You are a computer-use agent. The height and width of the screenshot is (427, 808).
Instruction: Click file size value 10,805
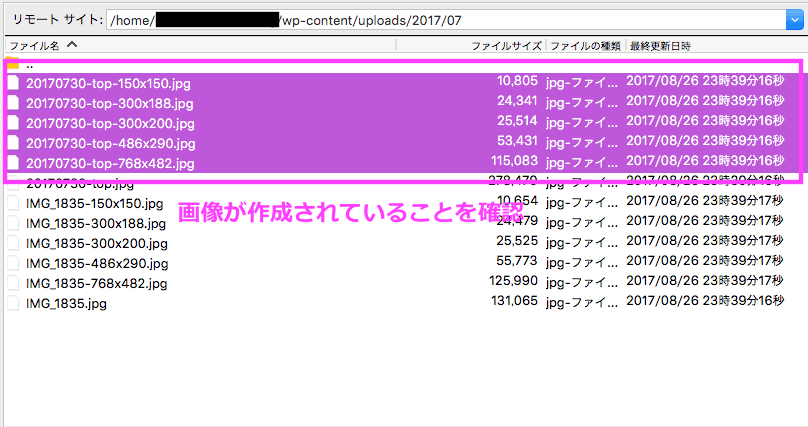[x=517, y=81]
